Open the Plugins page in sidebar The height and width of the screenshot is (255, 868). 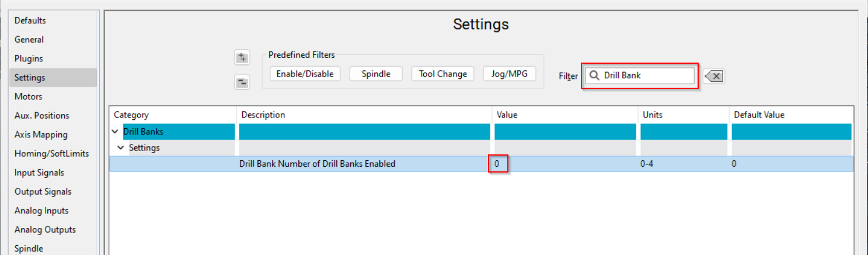(29, 58)
